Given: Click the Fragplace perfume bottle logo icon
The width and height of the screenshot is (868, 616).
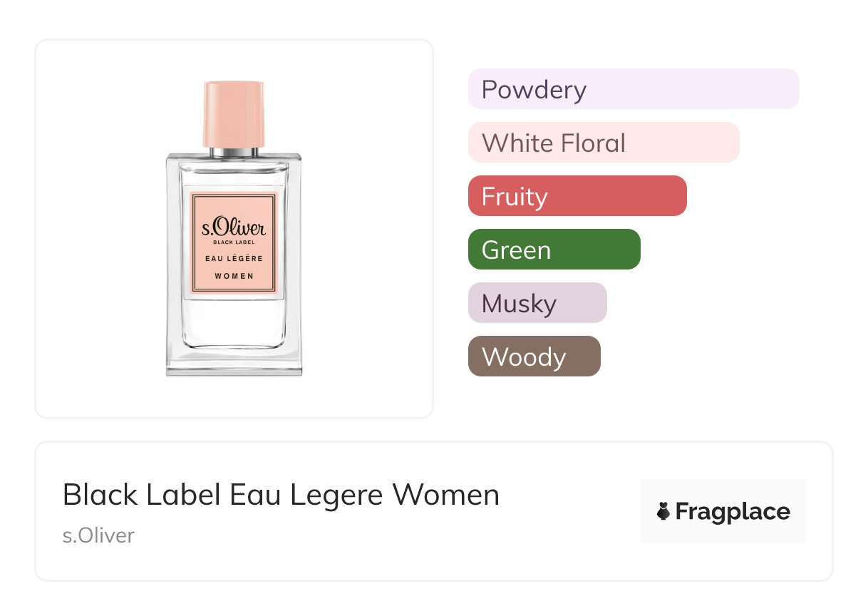Looking at the screenshot, I should point(663,511).
